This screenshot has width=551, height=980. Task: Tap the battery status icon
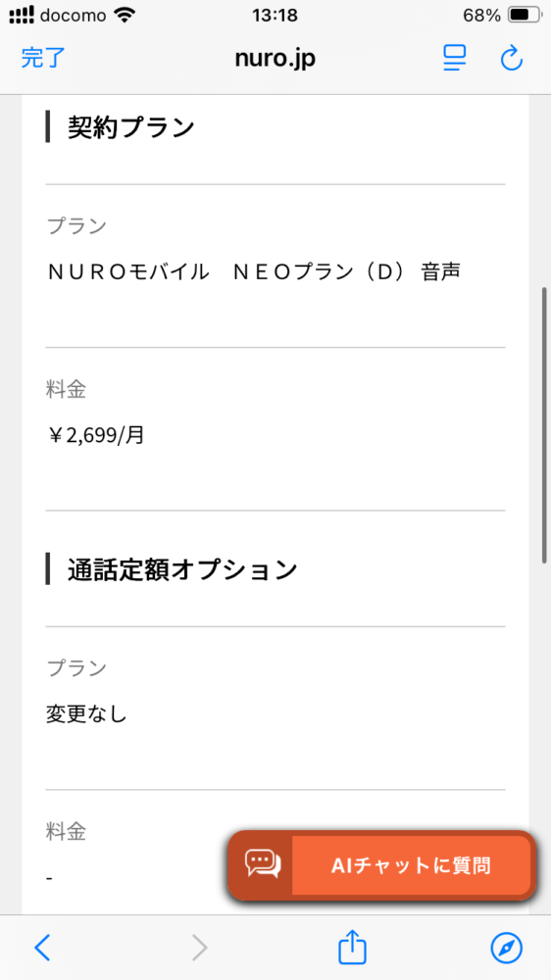click(525, 15)
